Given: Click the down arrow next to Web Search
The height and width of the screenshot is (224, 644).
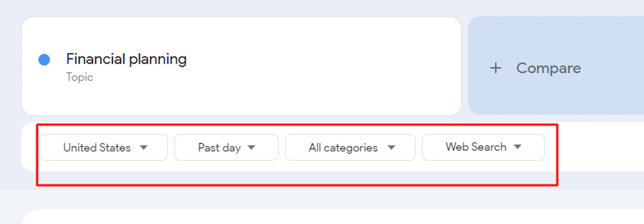Looking at the screenshot, I should (517, 147).
